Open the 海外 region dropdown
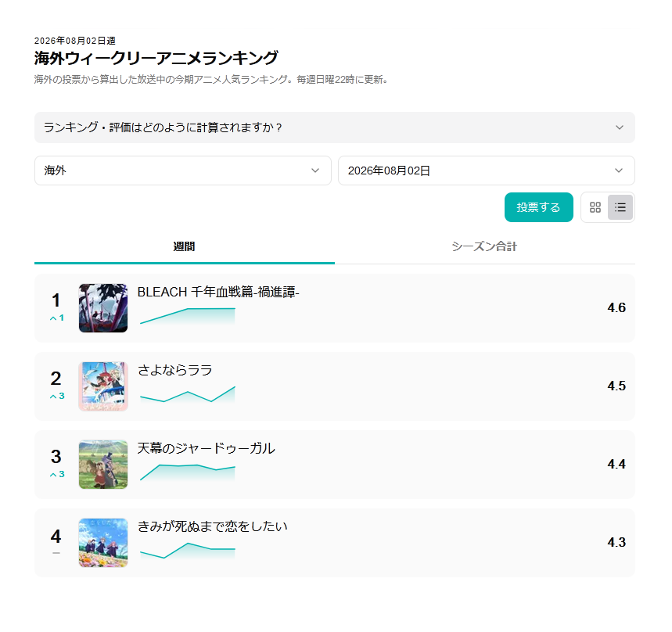Image resolution: width=672 pixels, height=632 pixels. (x=182, y=171)
